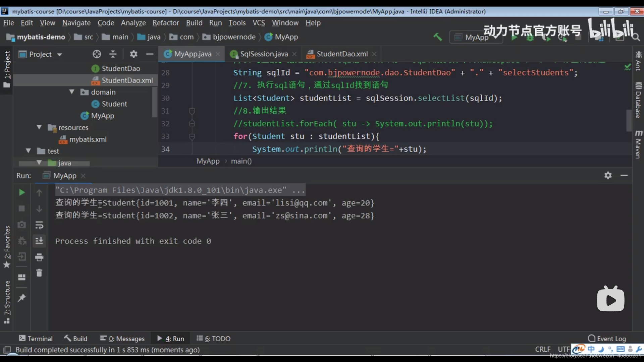Click the green inspection checkmark indicator

(x=627, y=67)
